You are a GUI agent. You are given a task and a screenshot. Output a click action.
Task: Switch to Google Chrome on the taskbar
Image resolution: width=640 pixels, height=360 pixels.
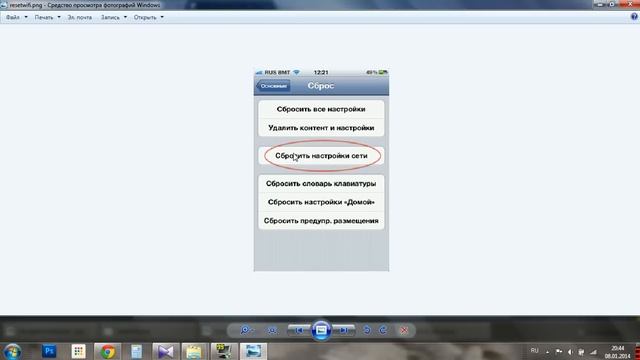(x=107, y=351)
